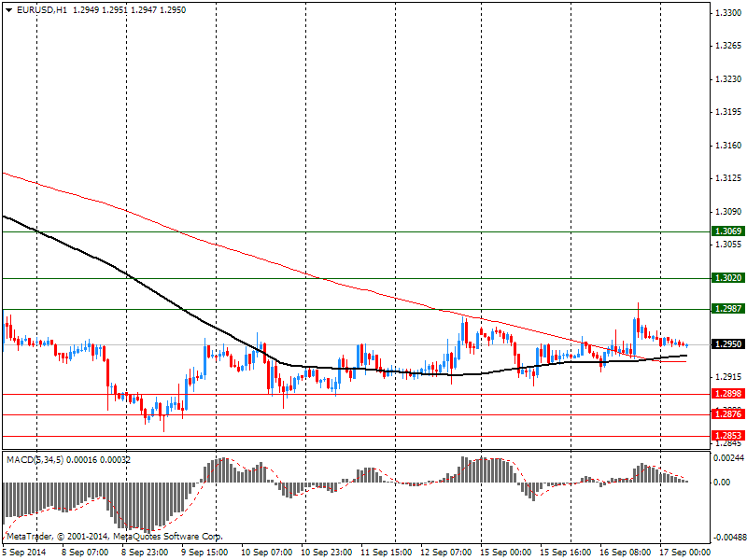Select the 1.3055 price scale value
This screenshot has width=747, height=560.
pyautogui.click(x=728, y=245)
